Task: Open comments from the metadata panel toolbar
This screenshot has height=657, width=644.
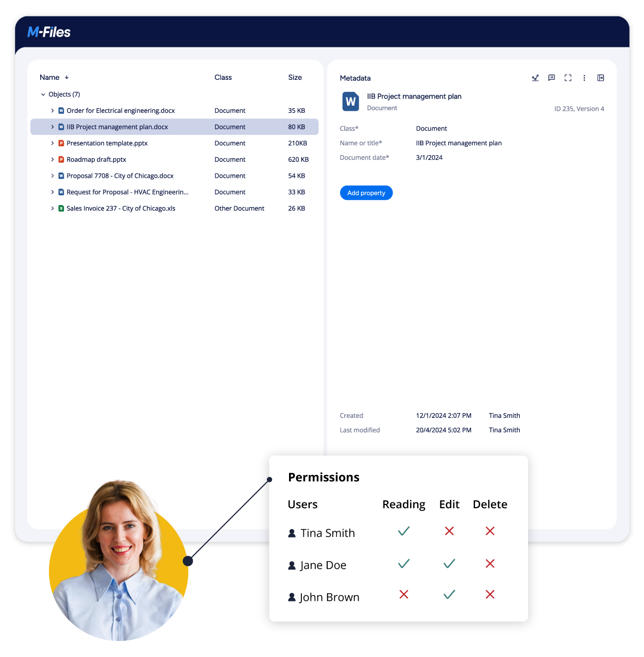Action: tap(551, 78)
